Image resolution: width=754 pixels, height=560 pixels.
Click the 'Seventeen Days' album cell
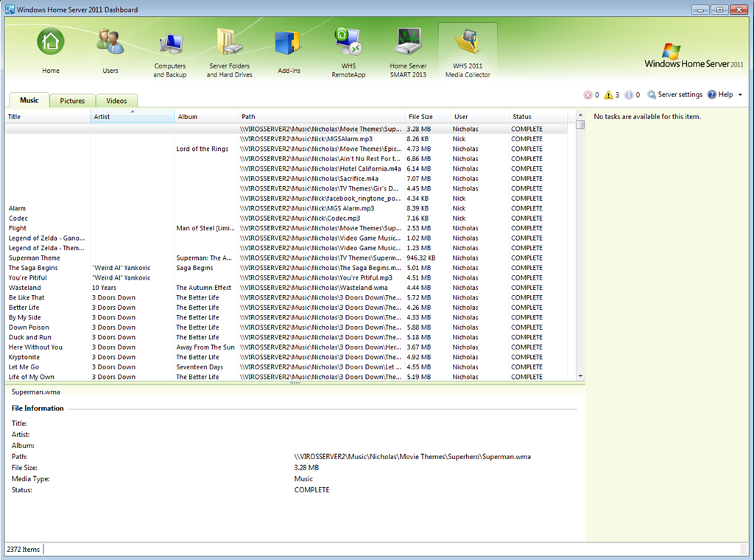(200, 366)
